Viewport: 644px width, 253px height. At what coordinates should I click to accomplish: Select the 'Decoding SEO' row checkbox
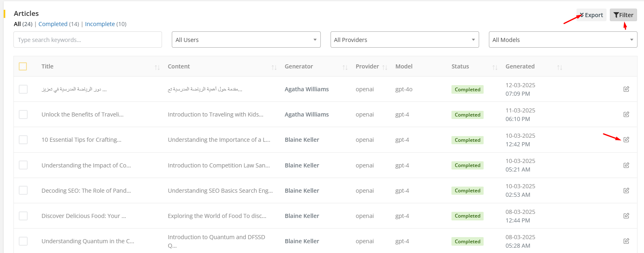23,191
